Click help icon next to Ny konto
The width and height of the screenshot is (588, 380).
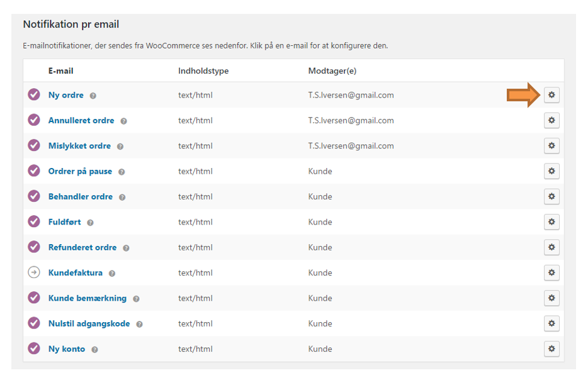[x=95, y=350]
